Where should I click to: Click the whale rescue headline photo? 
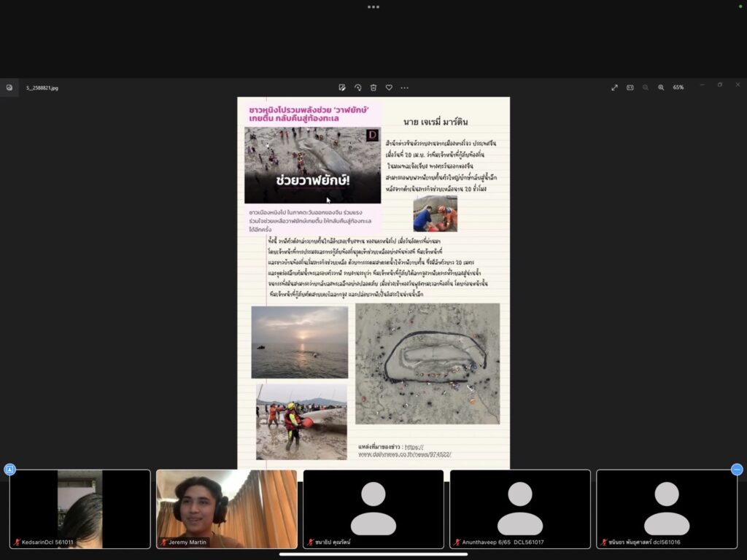pos(312,165)
